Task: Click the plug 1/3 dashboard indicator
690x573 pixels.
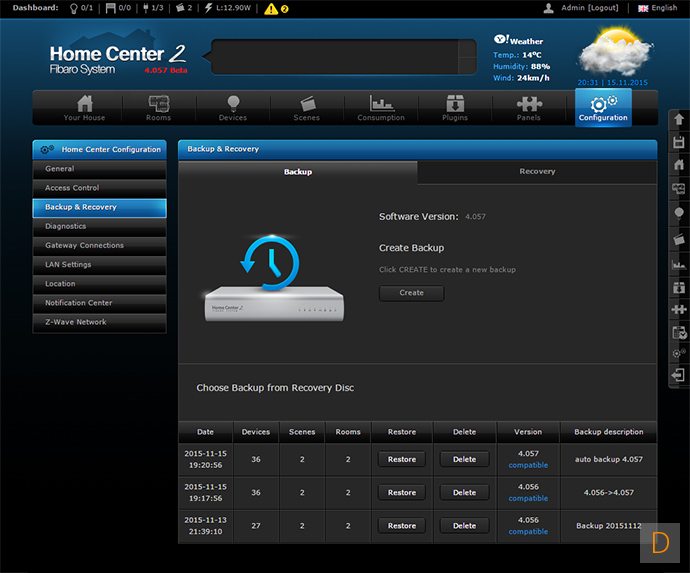Action: [x=153, y=8]
